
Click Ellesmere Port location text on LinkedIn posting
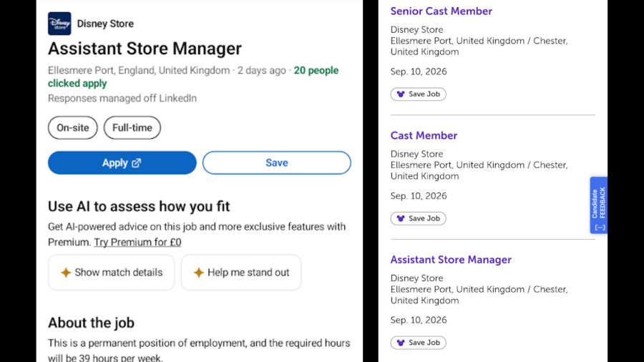point(139,71)
